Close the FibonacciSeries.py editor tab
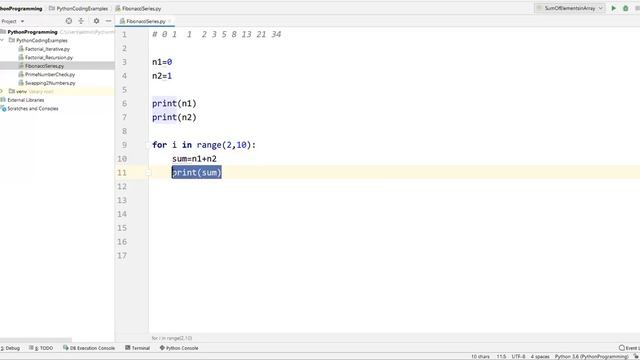Image resolution: width=640 pixels, height=360 pixels. pos(169,21)
